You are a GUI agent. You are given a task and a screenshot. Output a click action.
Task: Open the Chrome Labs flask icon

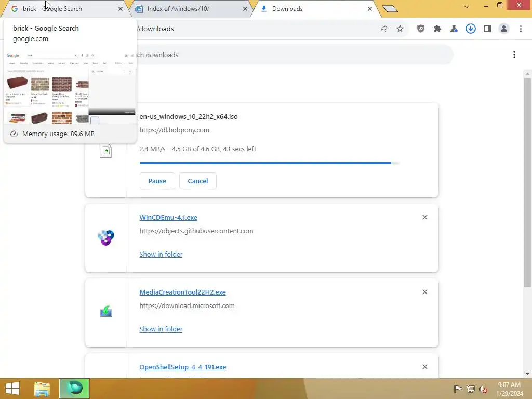[x=454, y=29]
